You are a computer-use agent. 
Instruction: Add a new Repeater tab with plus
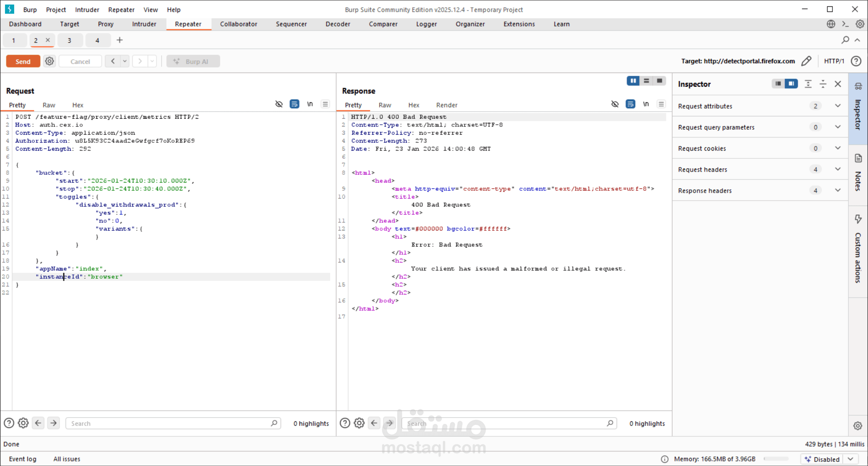120,40
